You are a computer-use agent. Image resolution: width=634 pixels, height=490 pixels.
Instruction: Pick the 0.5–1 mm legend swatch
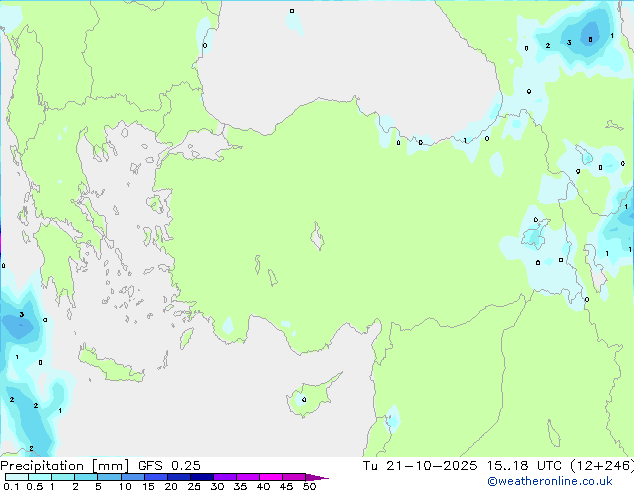[x=40, y=477]
